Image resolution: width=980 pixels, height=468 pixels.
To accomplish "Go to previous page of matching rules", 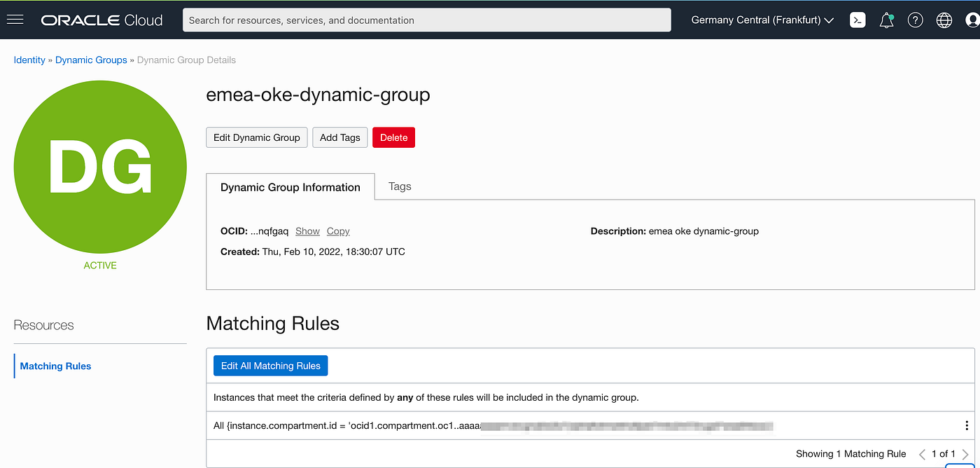I will (922, 454).
